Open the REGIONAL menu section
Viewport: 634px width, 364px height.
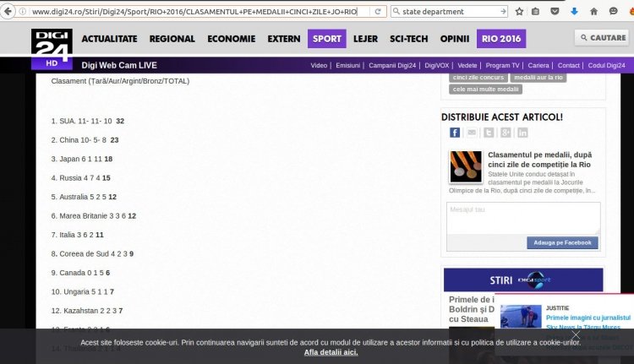(172, 39)
